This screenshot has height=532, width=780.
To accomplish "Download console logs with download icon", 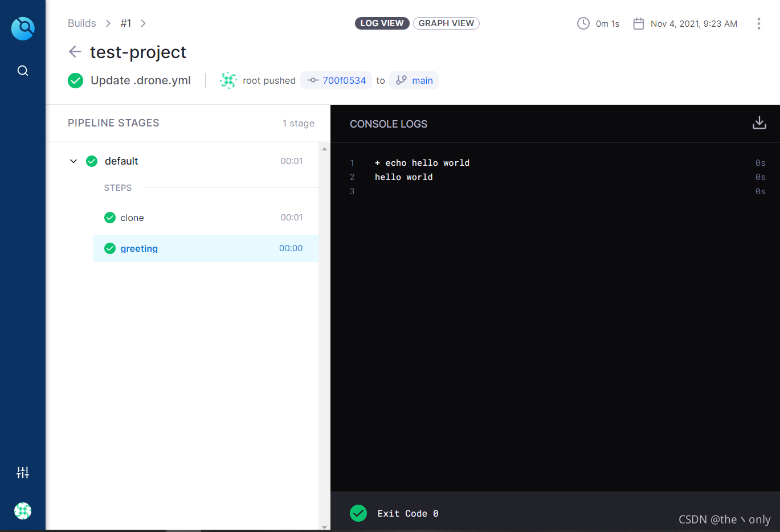I will [x=759, y=123].
